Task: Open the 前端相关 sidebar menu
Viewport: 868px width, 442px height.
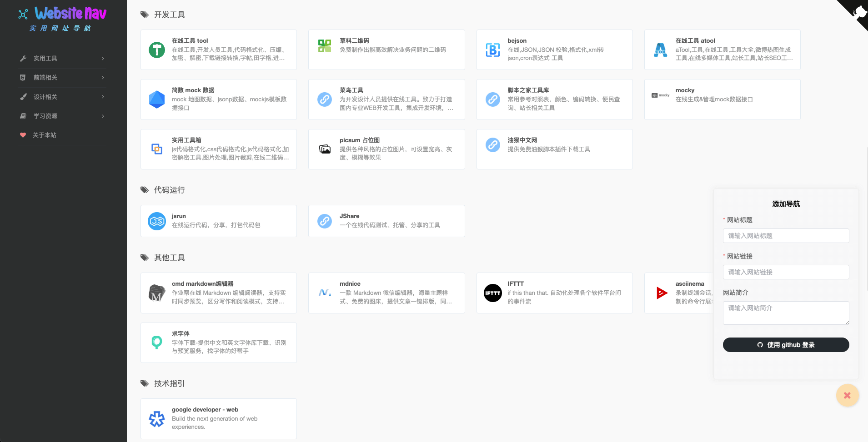Action: point(63,78)
